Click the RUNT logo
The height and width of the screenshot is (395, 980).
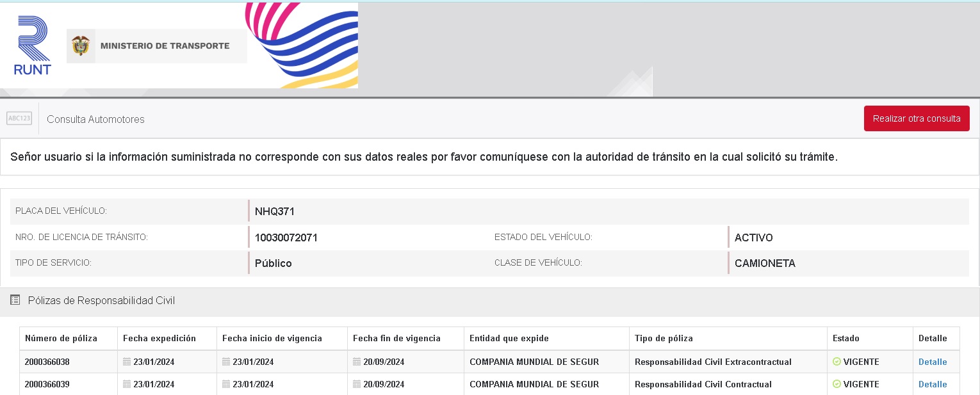(x=32, y=46)
